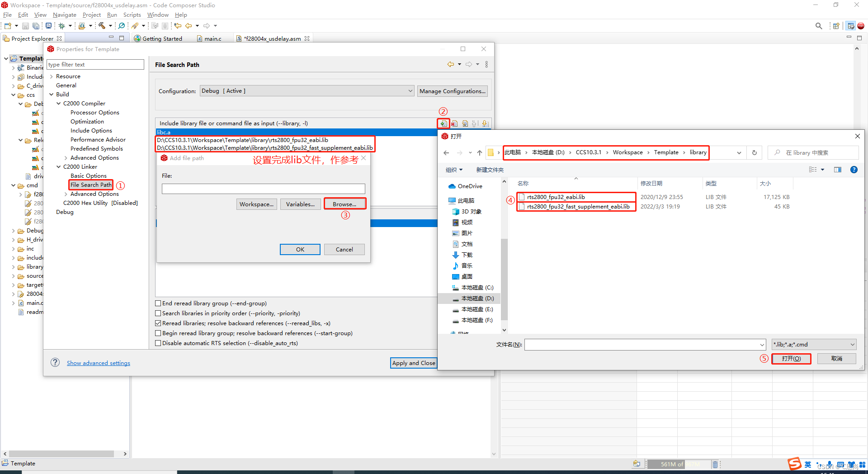Click the Move Down library entry icon
This screenshot has width=868, height=474.
pos(485,123)
